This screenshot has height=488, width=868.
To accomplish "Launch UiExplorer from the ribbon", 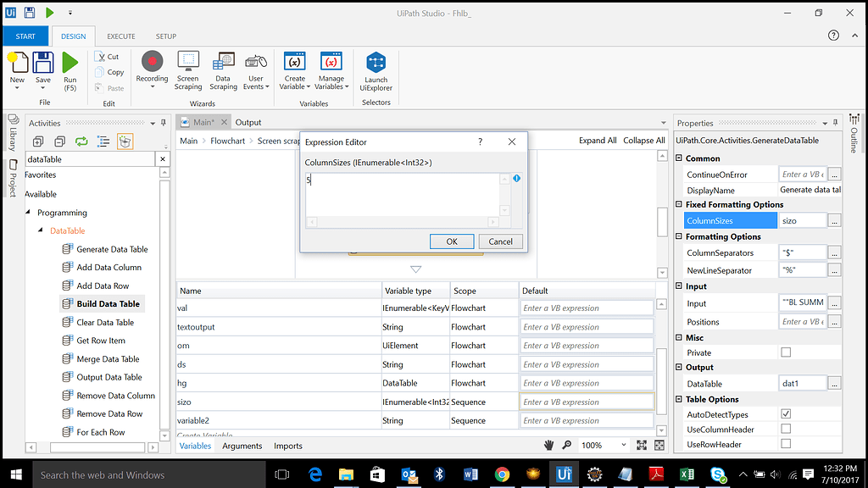I will pos(376,64).
